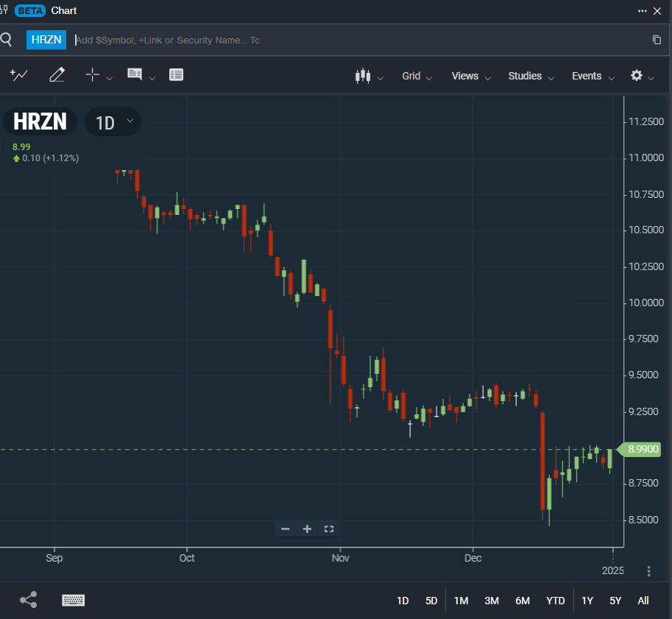Open the Studies menu
Screen dimensions: 672x619
click(x=531, y=76)
